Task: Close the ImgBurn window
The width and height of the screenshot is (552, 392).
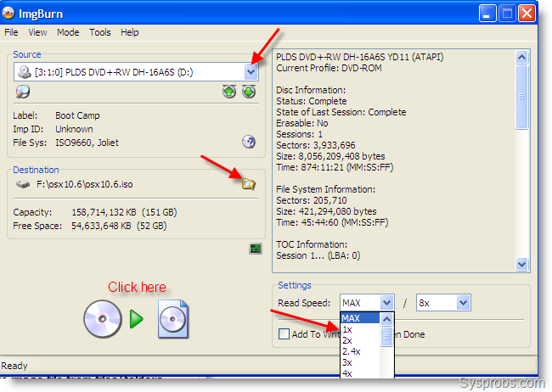Action: click(x=527, y=14)
